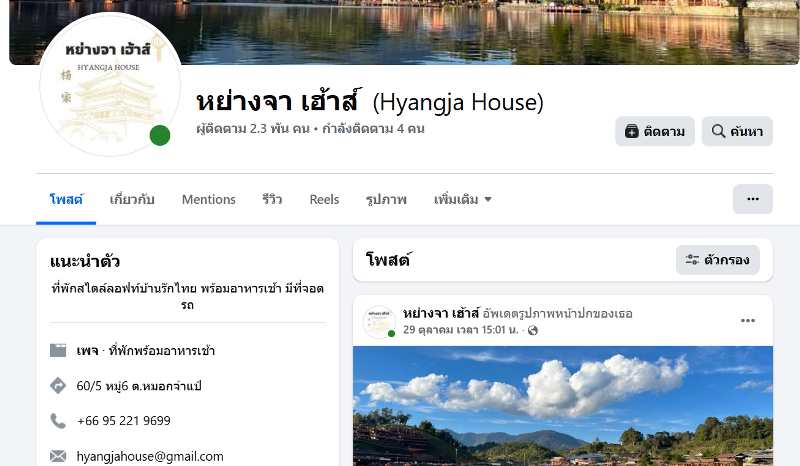The height and width of the screenshot is (466, 800).
Task: Click the ติดตาม follow button
Action: [x=655, y=131]
